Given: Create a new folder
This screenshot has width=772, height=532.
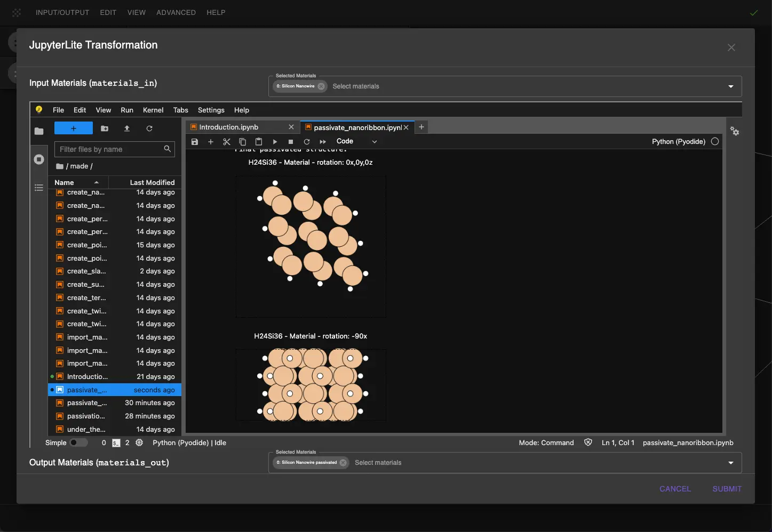Looking at the screenshot, I should tap(105, 128).
